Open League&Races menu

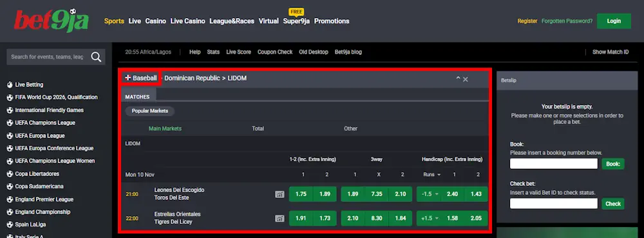coord(232,21)
